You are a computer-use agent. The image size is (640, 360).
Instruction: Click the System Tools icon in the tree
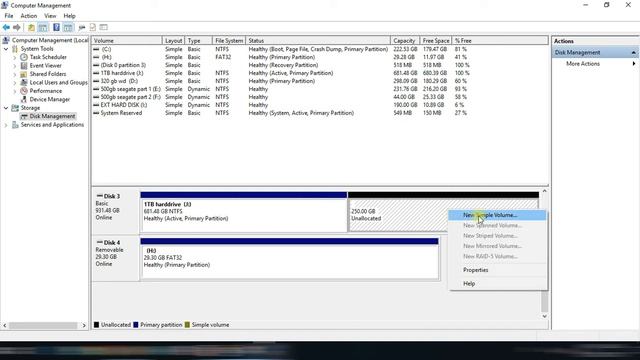click(x=15, y=49)
